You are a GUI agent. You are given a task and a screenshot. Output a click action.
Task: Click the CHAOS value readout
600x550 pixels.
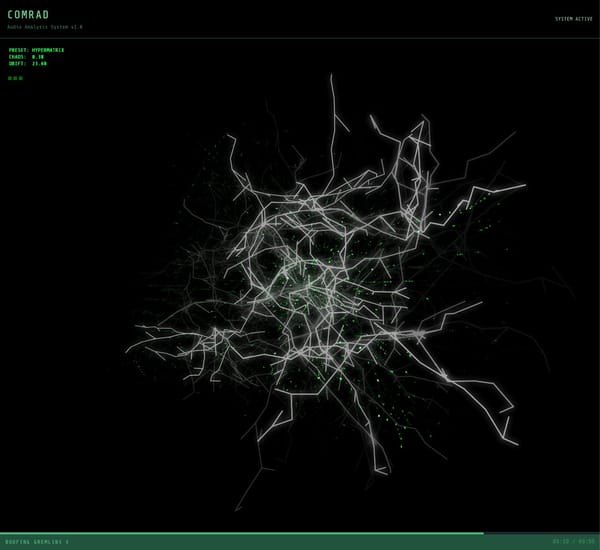26,57
